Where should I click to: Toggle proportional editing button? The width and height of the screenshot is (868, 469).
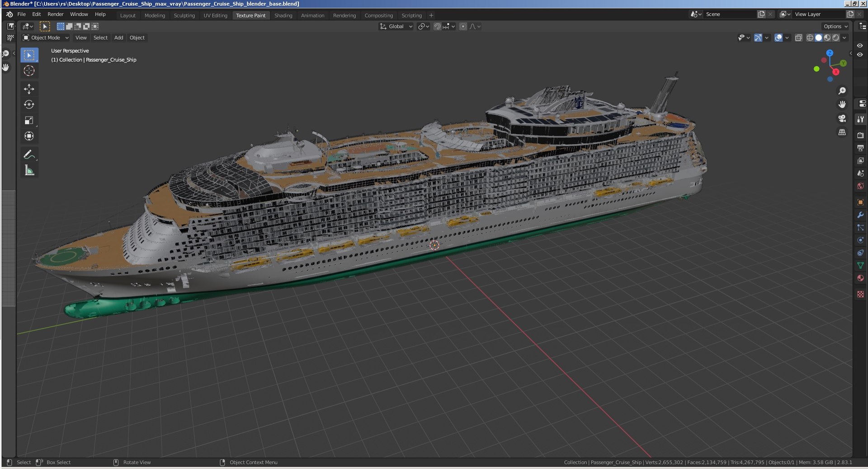tap(463, 26)
